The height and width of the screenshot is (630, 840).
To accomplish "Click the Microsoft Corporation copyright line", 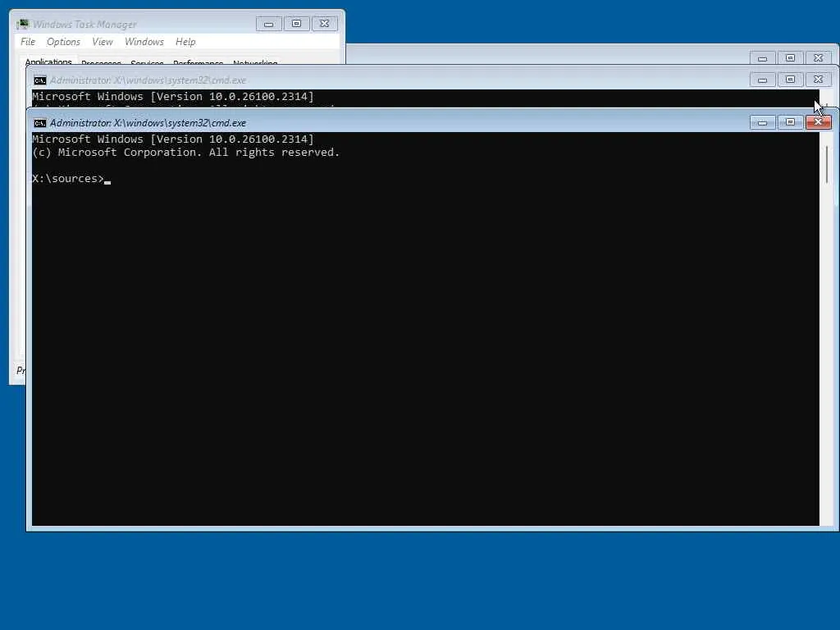I will 185,153.
